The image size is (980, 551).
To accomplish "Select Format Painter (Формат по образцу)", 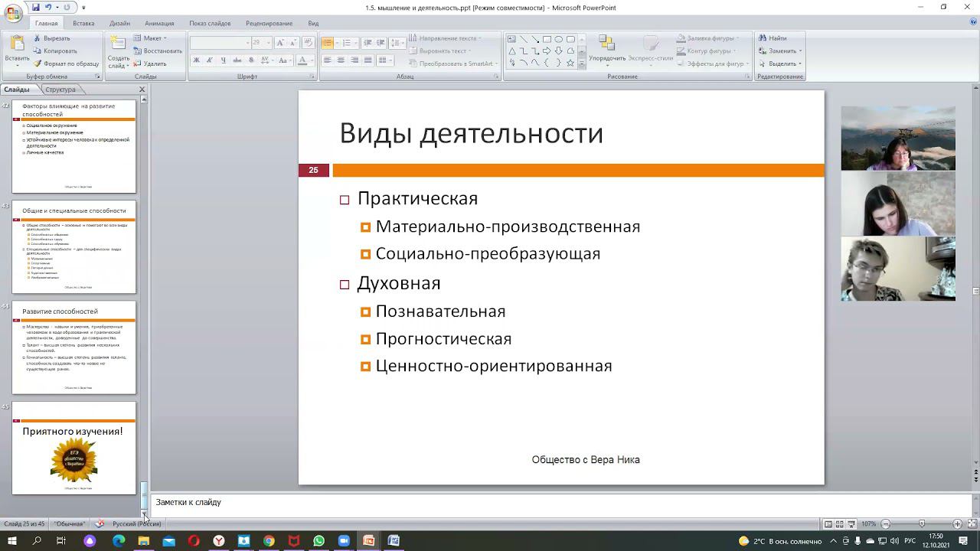I will click(x=66, y=64).
